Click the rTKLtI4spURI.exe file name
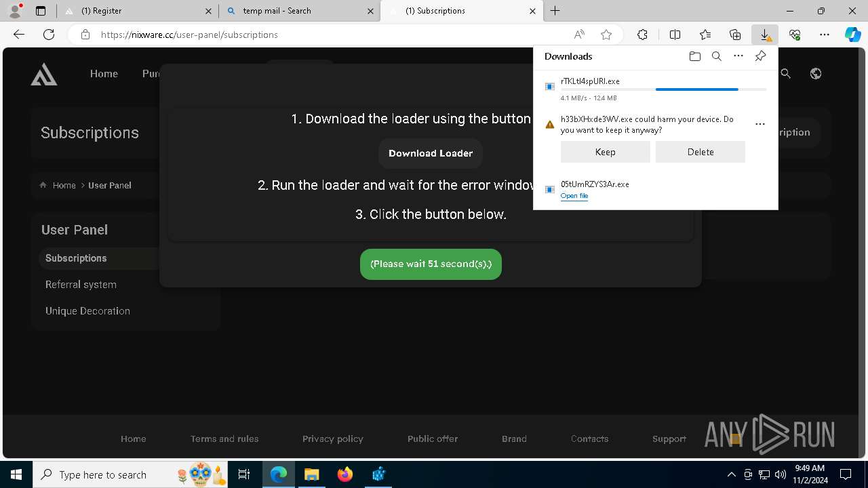This screenshot has height=488, width=868. [590, 81]
